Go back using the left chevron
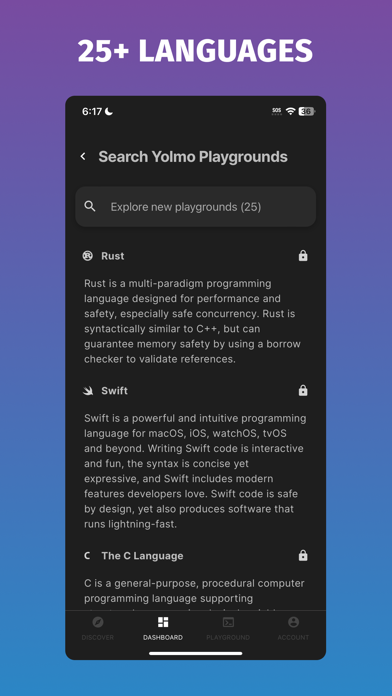The image size is (392, 696). point(83,156)
